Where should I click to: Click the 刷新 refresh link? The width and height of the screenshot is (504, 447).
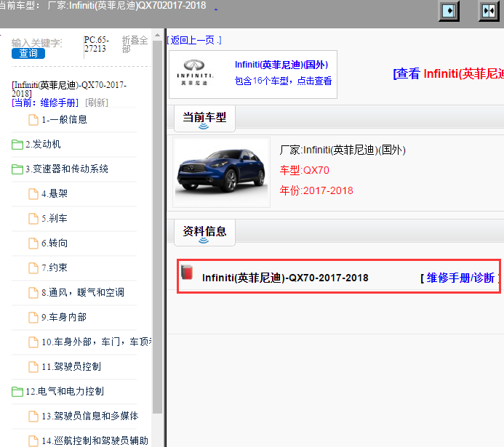coord(97,102)
